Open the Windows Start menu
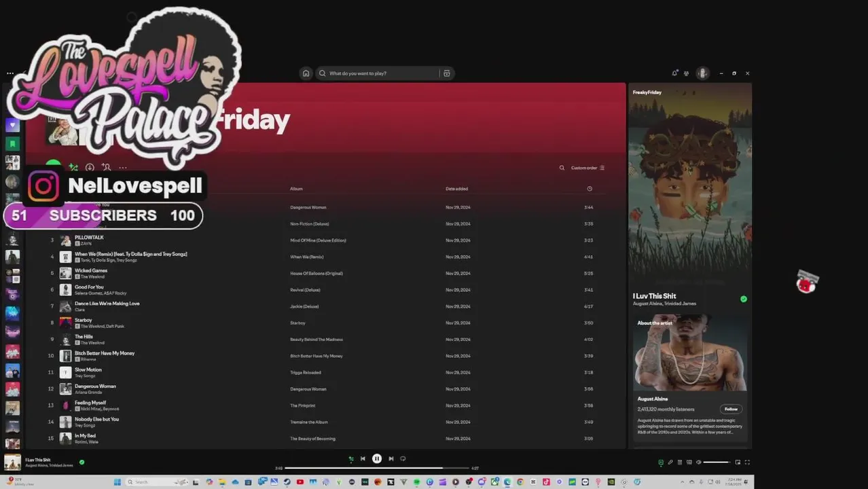Viewport: 868px width, 489px height. 117,482
